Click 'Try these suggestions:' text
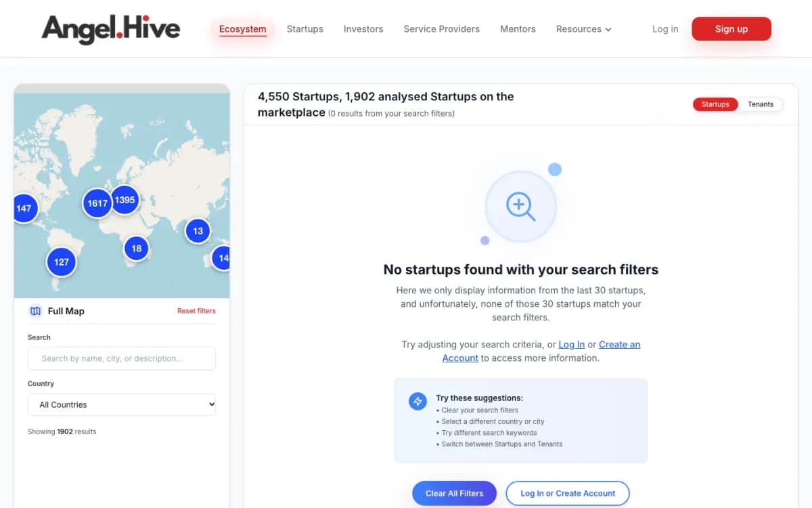 [x=480, y=398]
